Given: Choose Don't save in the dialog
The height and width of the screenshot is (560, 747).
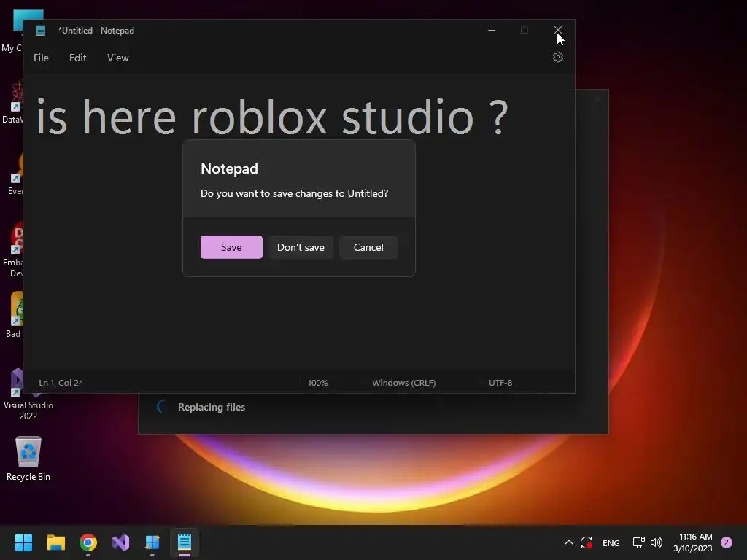Looking at the screenshot, I should click(x=301, y=247).
